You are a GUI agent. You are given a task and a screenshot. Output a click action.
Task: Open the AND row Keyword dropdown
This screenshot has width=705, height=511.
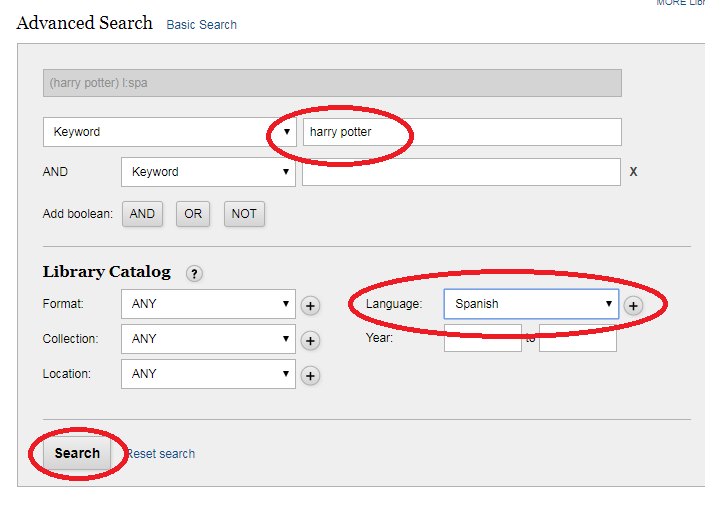[x=208, y=172]
